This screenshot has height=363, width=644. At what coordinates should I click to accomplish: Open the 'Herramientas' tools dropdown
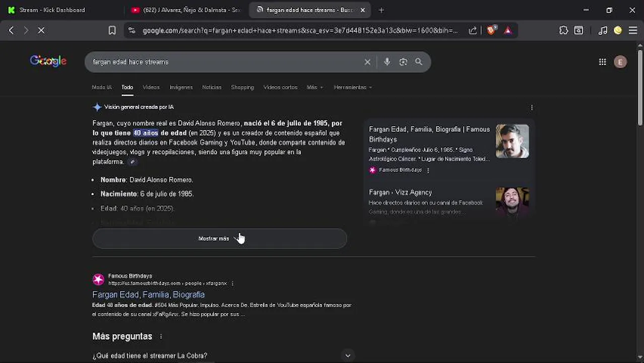pyautogui.click(x=353, y=87)
